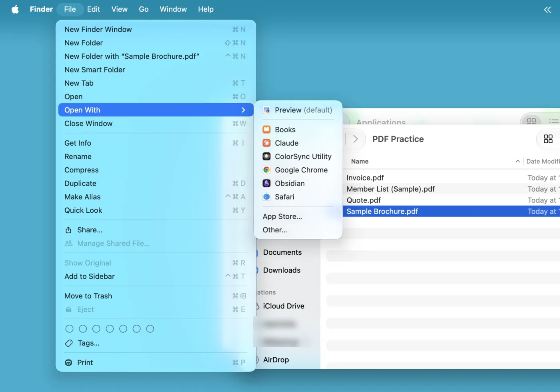The width and height of the screenshot is (560, 392).
Task: Click the forward arrow in PDF Practice window
Action: coord(356,139)
